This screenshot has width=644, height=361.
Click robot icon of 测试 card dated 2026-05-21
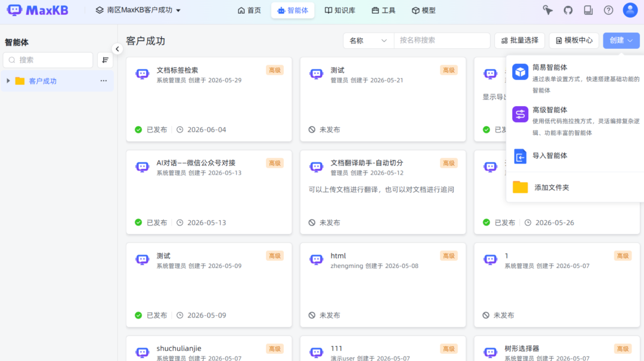click(x=316, y=74)
